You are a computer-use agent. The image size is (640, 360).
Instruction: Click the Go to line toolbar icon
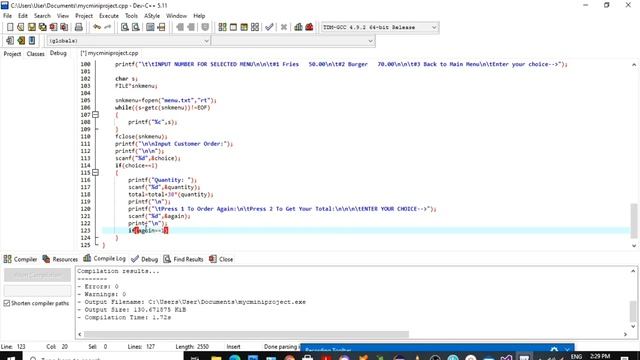[161, 27]
